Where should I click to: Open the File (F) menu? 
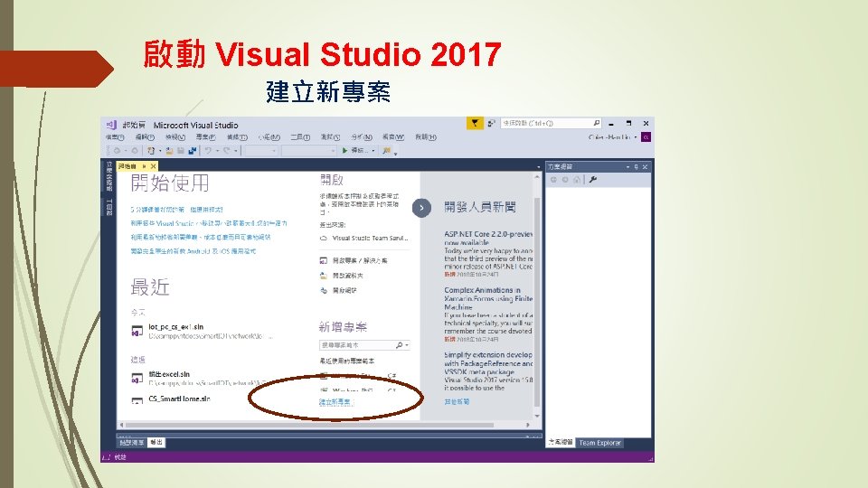coord(115,137)
